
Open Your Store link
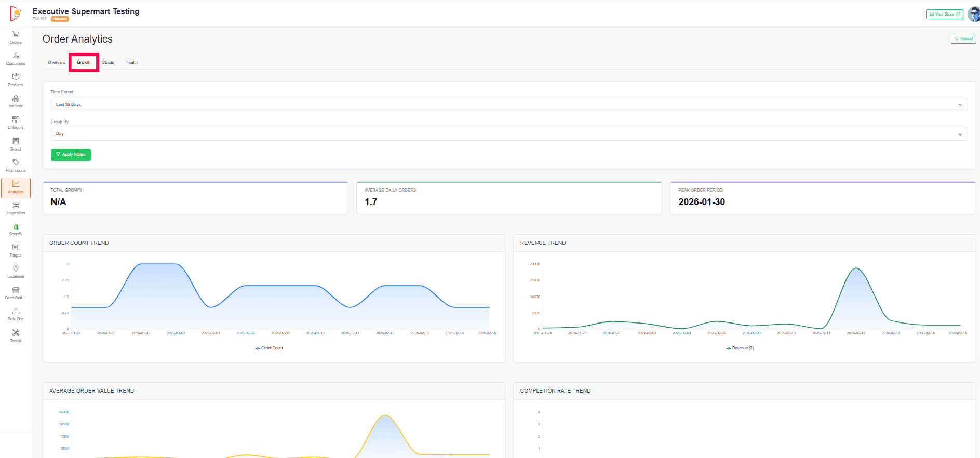pos(944,15)
